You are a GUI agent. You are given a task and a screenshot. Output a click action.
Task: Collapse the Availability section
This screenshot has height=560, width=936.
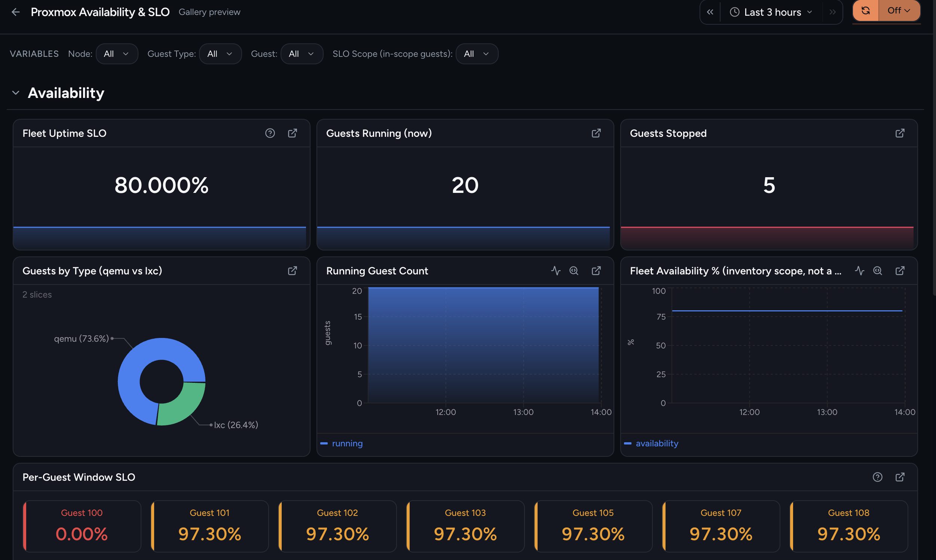pyautogui.click(x=15, y=93)
